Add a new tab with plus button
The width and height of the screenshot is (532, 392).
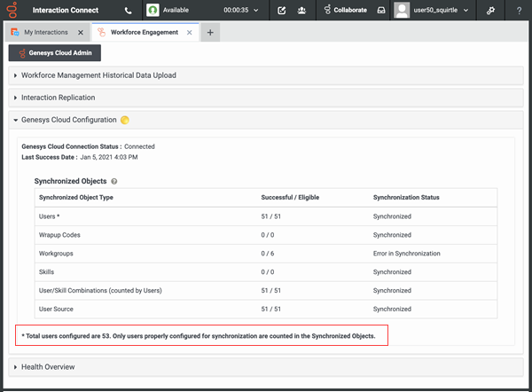210,32
